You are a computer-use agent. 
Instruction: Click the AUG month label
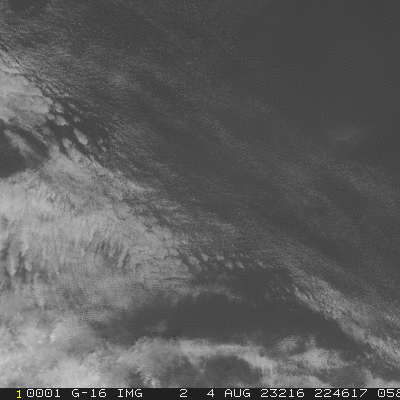pyautogui.click(x=238, y=393)
